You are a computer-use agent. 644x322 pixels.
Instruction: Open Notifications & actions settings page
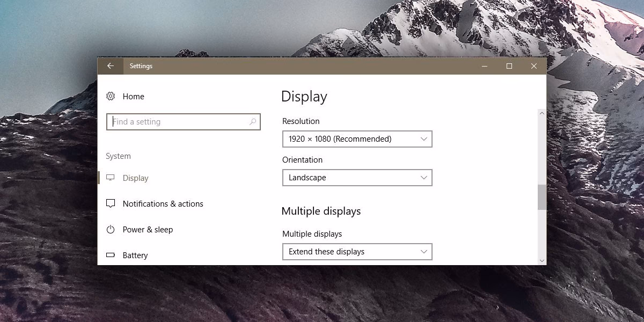(163, 203)
